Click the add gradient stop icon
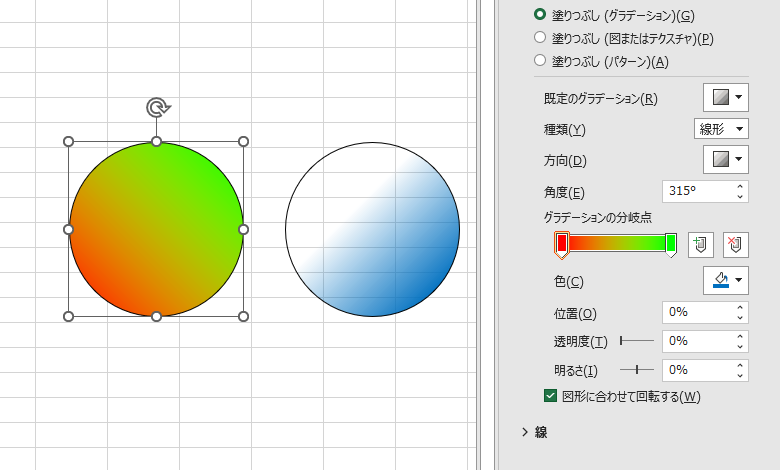Screen dimensions: 780x470 click(701, 244)
